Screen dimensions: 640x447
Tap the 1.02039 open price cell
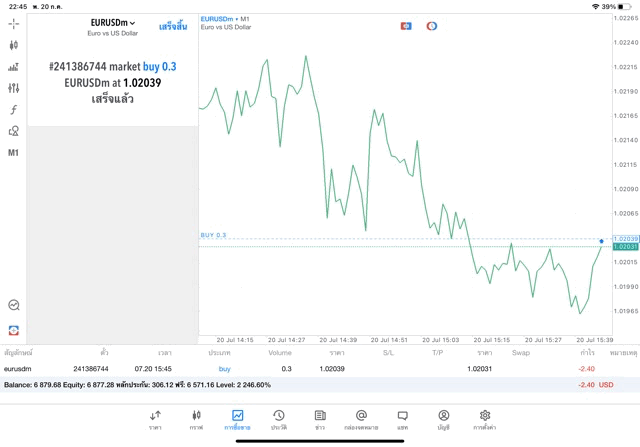pos(332,369)
